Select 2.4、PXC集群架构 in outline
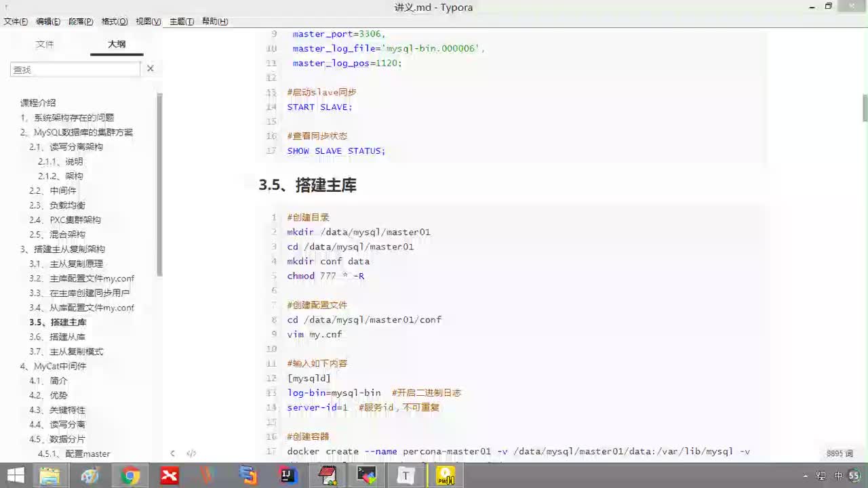 (x=65, y=220)
